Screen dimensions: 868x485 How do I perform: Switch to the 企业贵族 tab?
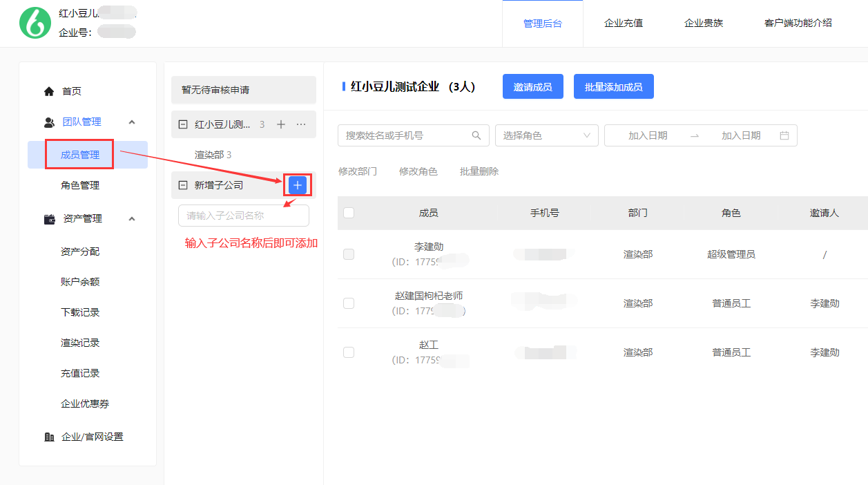(704, 23)
